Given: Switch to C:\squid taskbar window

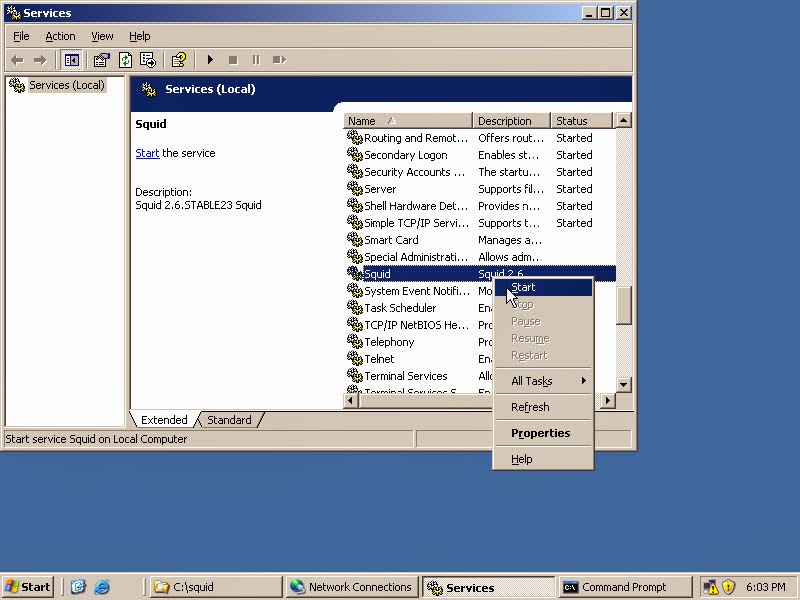Looking at the screenshot, I should [216, 587].
